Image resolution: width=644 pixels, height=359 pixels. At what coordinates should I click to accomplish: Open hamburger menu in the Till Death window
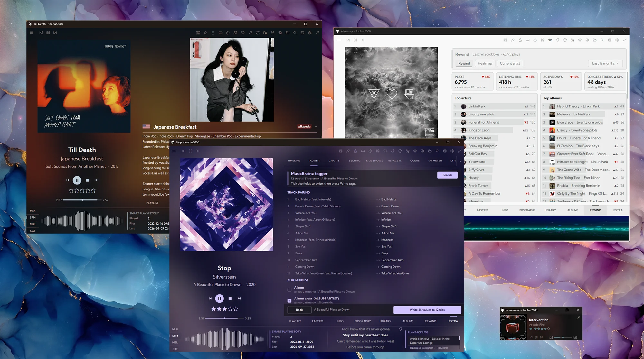coord(32,33)
